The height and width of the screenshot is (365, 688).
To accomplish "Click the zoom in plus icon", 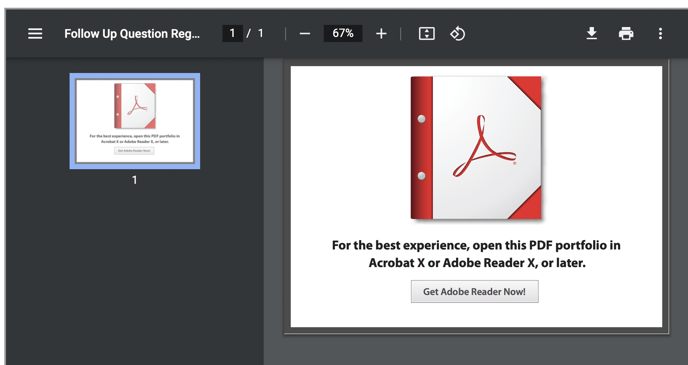I will 381,34.
